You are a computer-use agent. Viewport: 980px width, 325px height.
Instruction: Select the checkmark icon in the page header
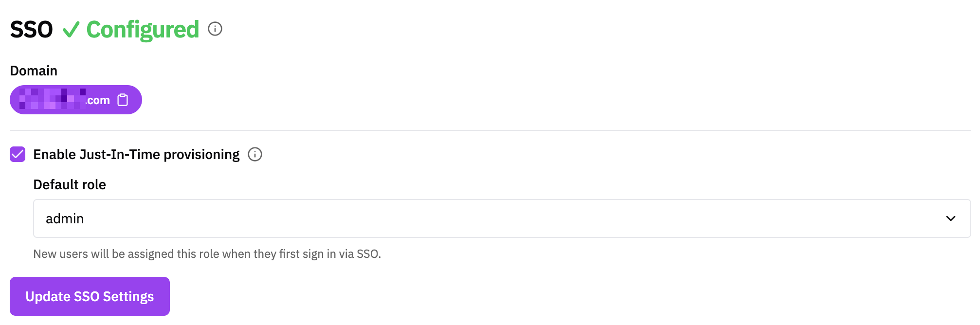[71, 30]
